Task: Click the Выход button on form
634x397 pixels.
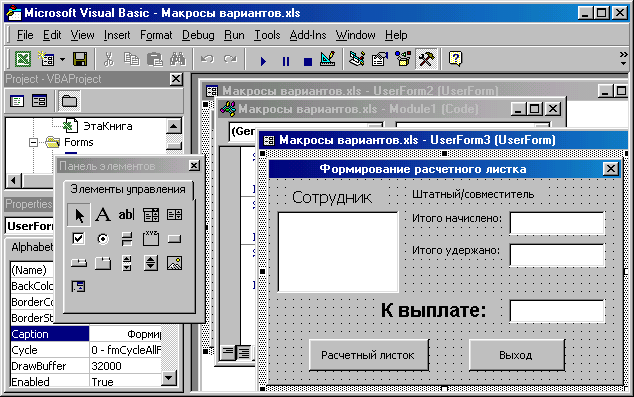Action: click(516, 355)
